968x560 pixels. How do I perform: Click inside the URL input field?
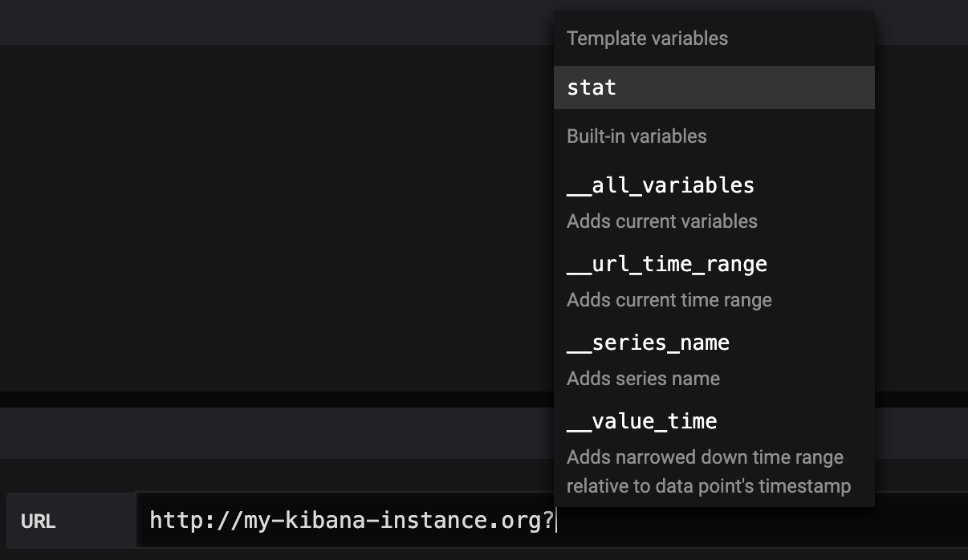tap(722, 521)
